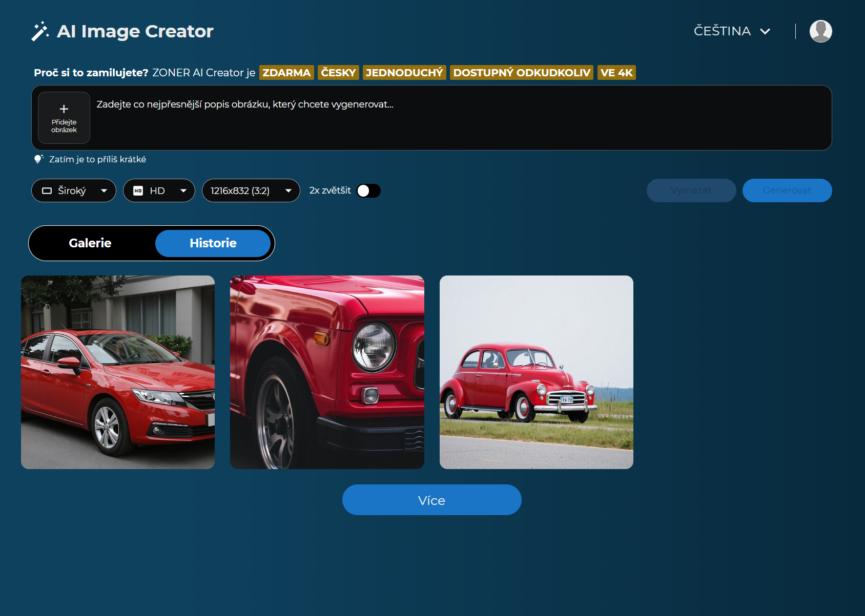The width and height of the screenshot is (865, 616).
Task: Open the 1216x832 (3:2) resolution dropdown
Action: tap(251, 191)
